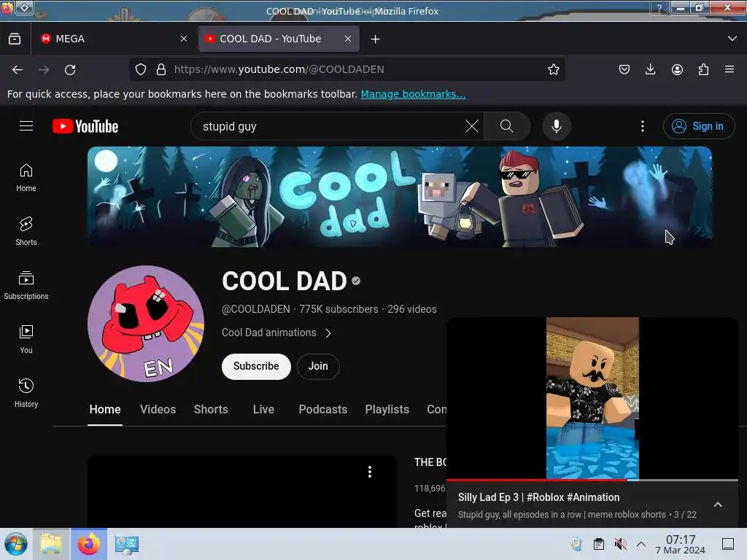Open File Explorer from the taskbar
This screenshot has width=747, height=560.
pos(51,544)
